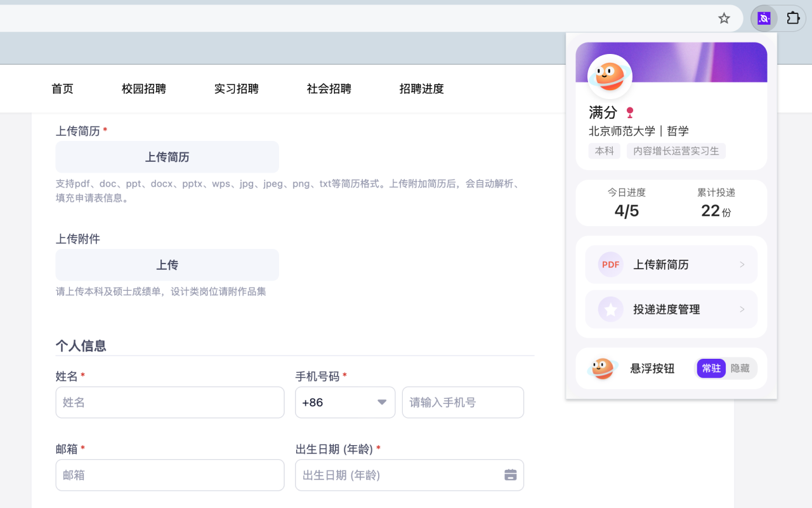Open the calendar icon in 出生日期 field
Screen dimensions: 812x508
(x=510, y=474)
